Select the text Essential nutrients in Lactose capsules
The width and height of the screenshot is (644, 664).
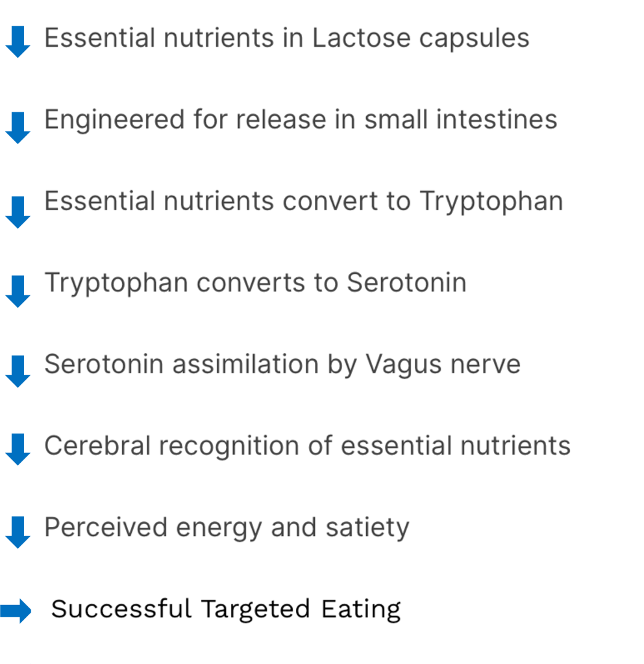click(286, 38)
